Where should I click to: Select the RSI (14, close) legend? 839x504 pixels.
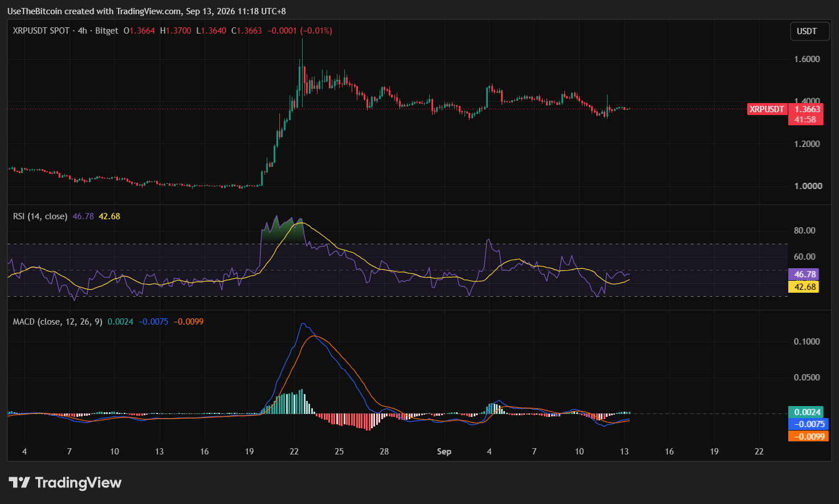point(40,216)
